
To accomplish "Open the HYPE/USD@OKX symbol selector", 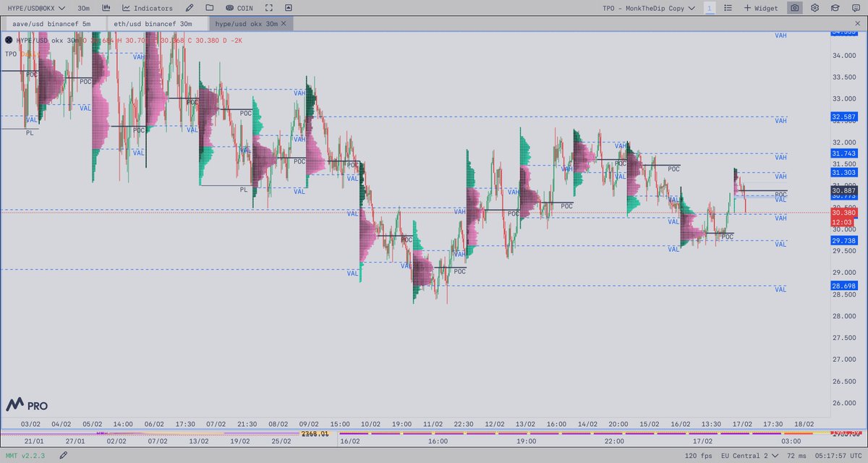I will pos(35,8).
